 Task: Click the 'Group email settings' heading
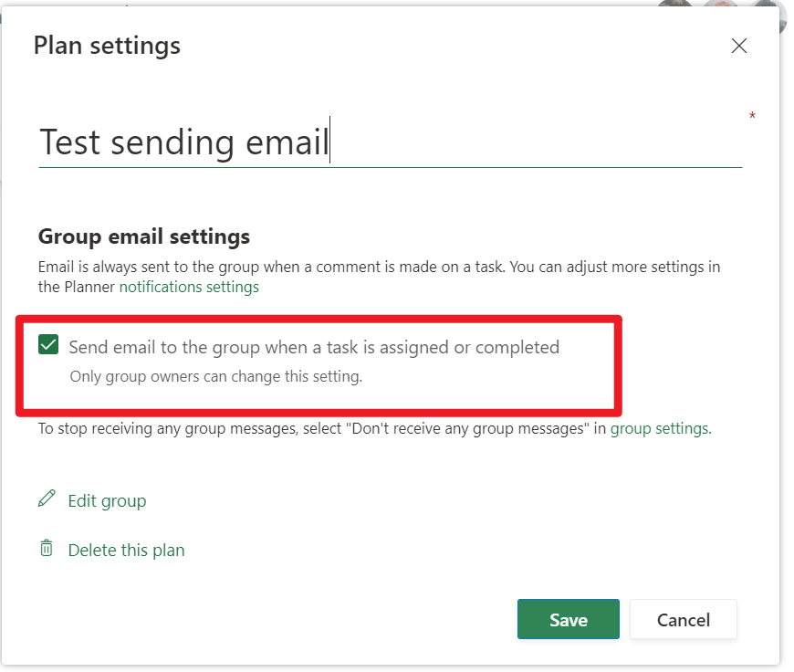(144, 236)
